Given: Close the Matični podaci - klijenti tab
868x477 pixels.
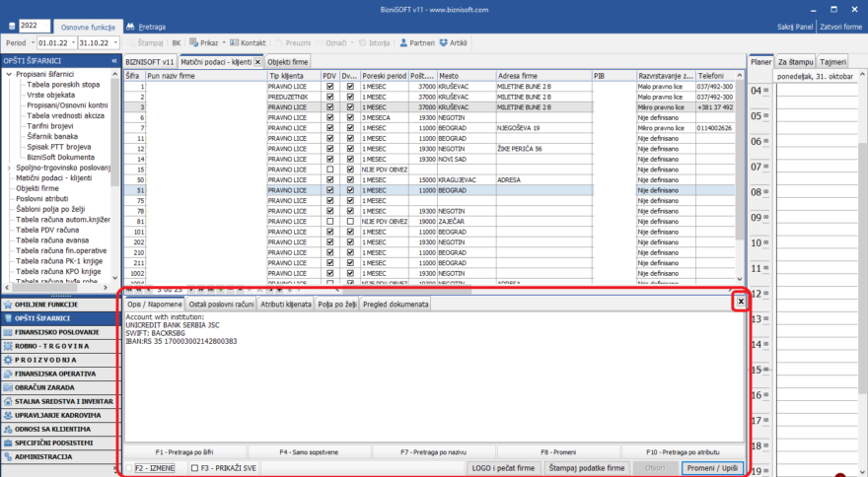Looking at the screenshot, I should click(258, 61).
